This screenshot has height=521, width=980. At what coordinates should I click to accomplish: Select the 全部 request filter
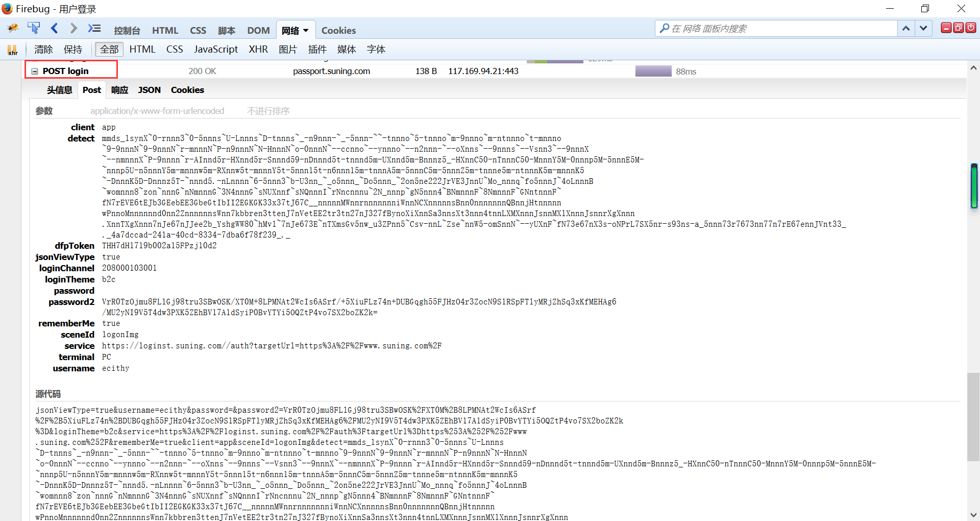(x=109, y=50)
